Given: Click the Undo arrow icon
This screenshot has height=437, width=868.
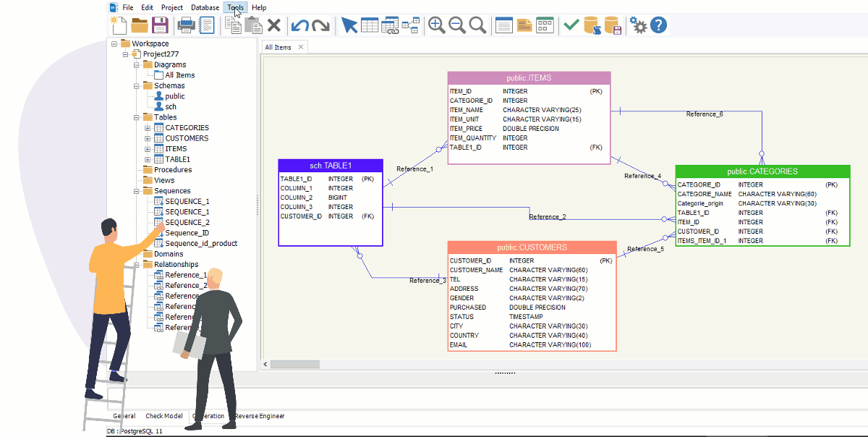Looking at the screenshot, I should click(x=299, y=25).
